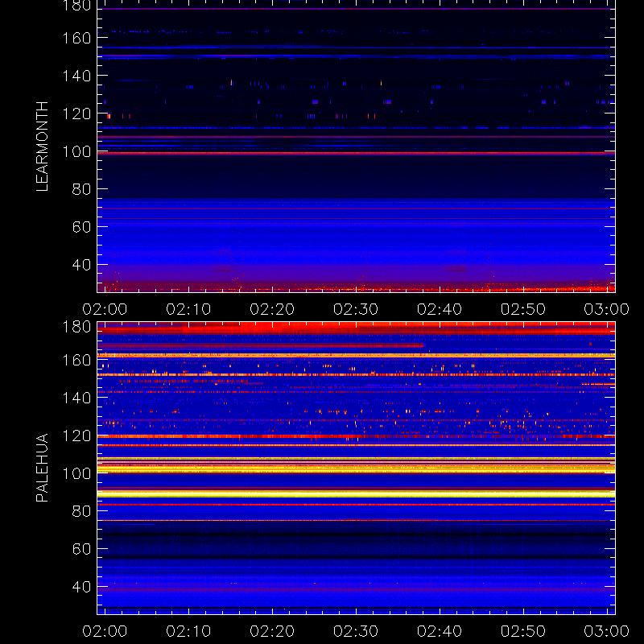Pick the 02:00 time label under the Learmonth plot

(105, 309)
